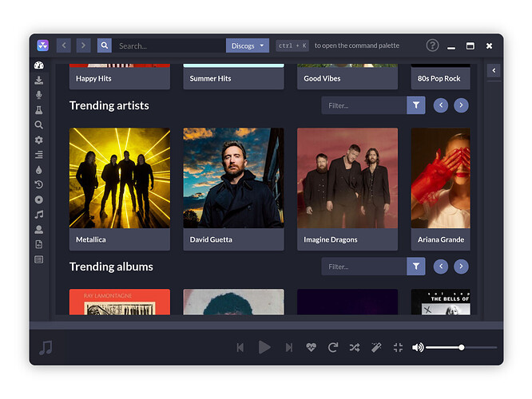Show previous Trending artists page
The image size is (532, 399).
(x=441, y=105)
